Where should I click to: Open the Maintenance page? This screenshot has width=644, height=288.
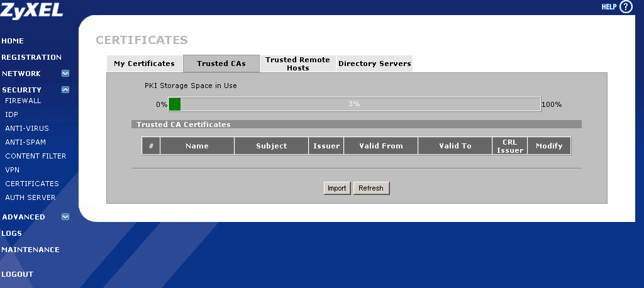click(30, 250)
